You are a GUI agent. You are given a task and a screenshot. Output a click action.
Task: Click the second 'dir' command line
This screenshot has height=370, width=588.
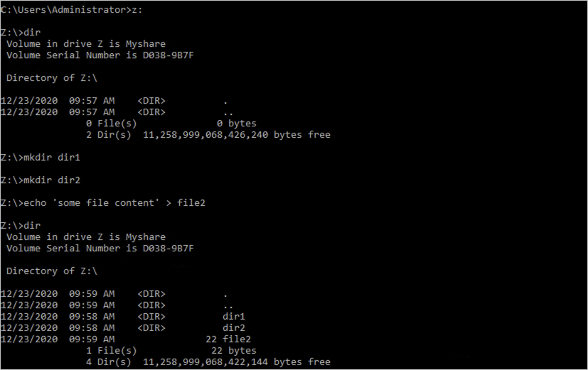click(20, 225)
